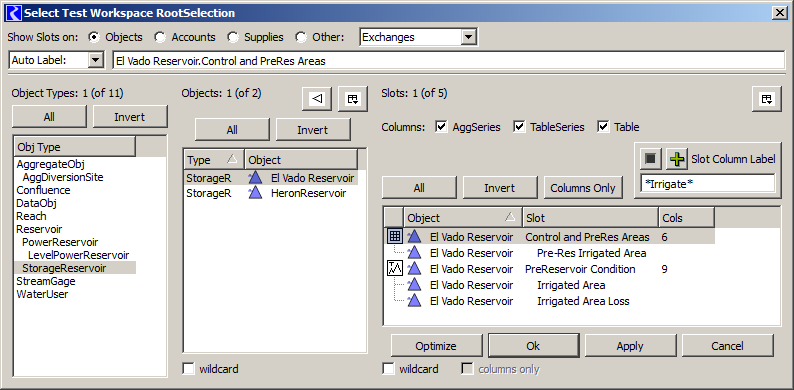
Task: Select the HeronReservoir object row
Action: tap(271, 193)
